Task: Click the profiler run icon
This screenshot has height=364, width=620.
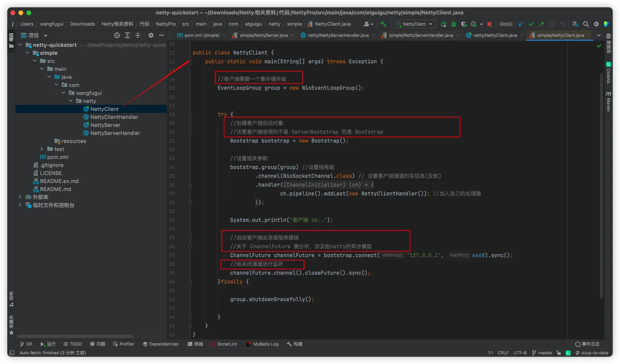Action: tap(474, 24)
